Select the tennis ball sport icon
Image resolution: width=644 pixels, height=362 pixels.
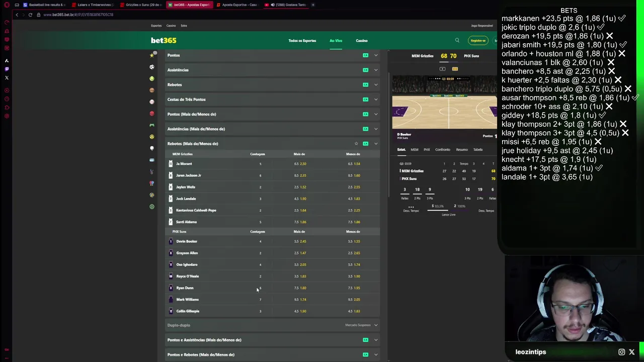(152, 78)
